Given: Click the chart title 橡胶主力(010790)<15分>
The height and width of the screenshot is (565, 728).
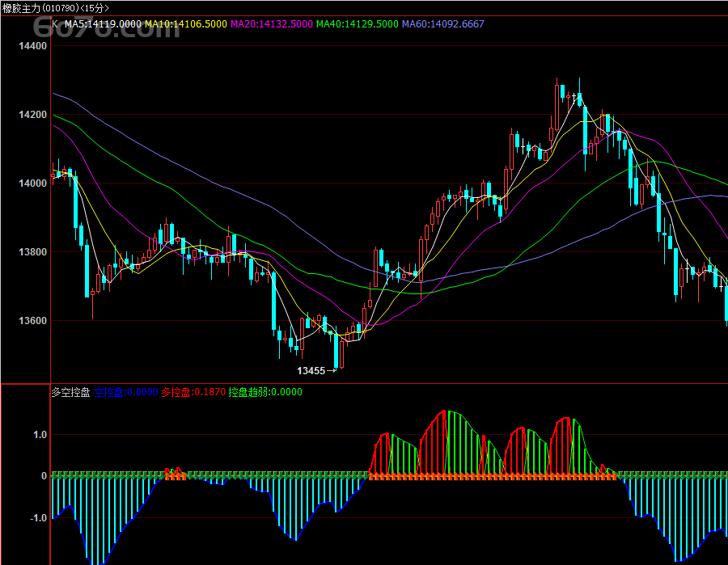Looking at the screenshot, I should point(56,8).
